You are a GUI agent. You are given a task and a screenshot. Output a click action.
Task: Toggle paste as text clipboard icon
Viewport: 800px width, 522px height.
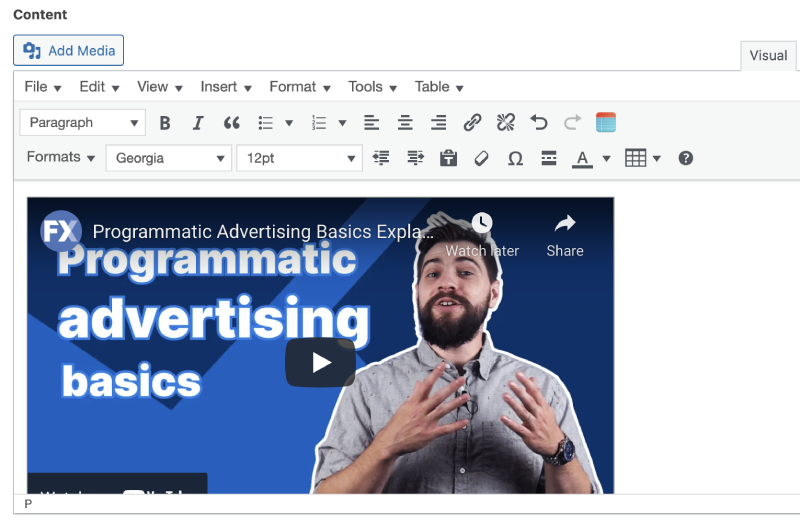point(448,158)
